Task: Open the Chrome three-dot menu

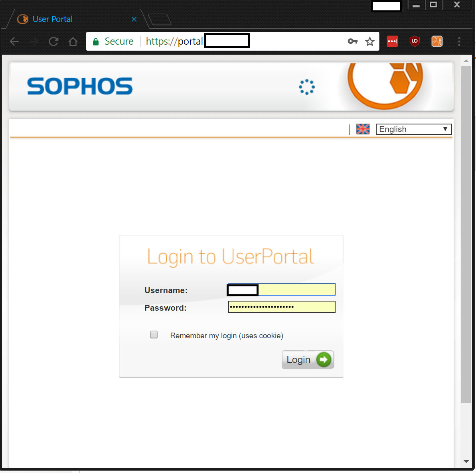Action: (x=459, y=41)
